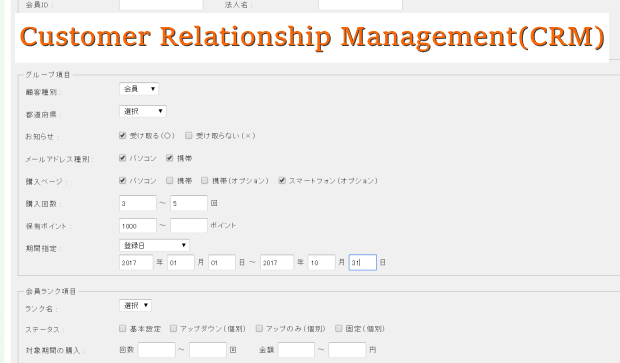Image resolution: width=620 pixels, height=363 pixels.
Task: Click the 会員ID input field
Action: tap(161, 4)
